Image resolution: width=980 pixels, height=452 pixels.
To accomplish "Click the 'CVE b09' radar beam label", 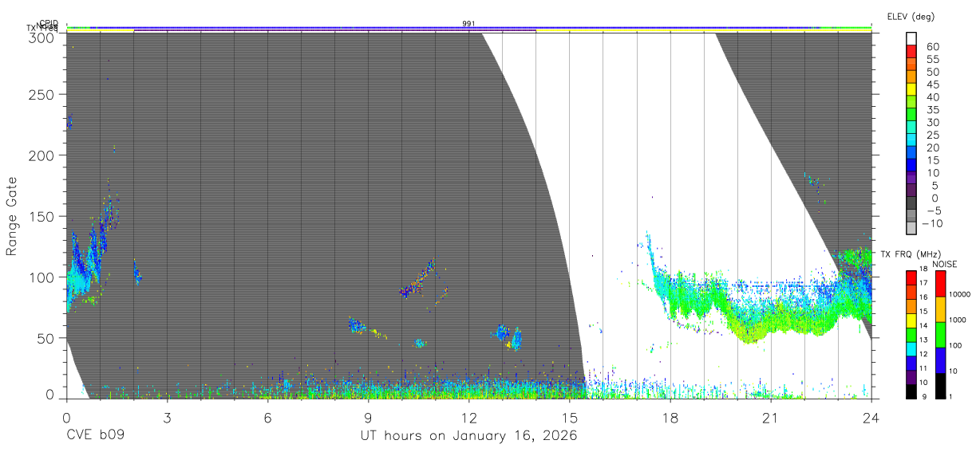I will (x=95, y=436).
